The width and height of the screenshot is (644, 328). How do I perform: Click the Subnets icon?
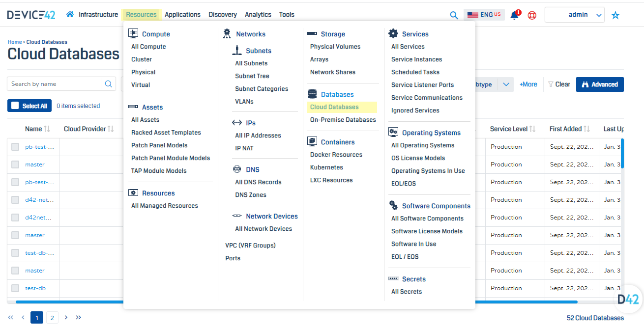237,50
